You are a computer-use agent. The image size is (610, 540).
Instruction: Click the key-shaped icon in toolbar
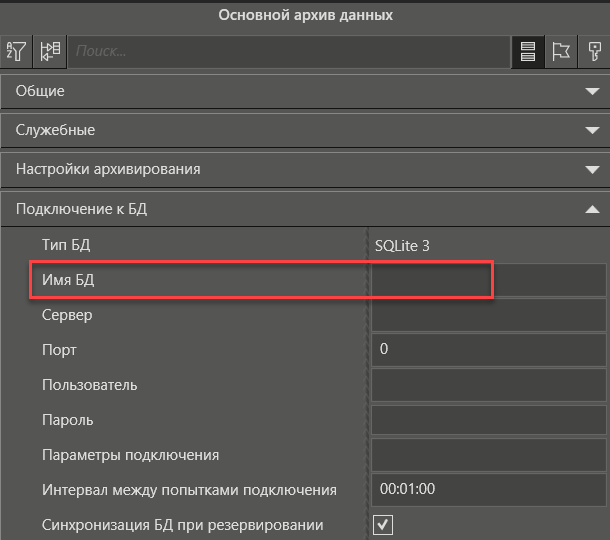point(594,51)
